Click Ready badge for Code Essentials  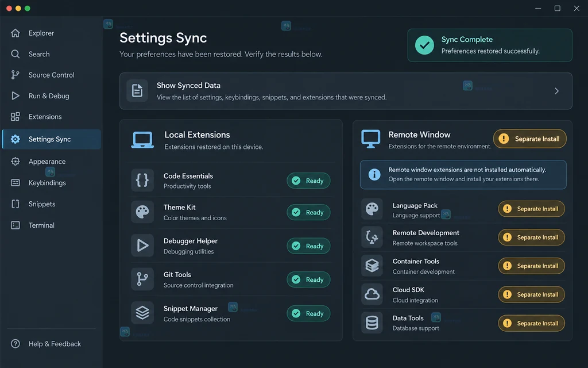[308, 181]
